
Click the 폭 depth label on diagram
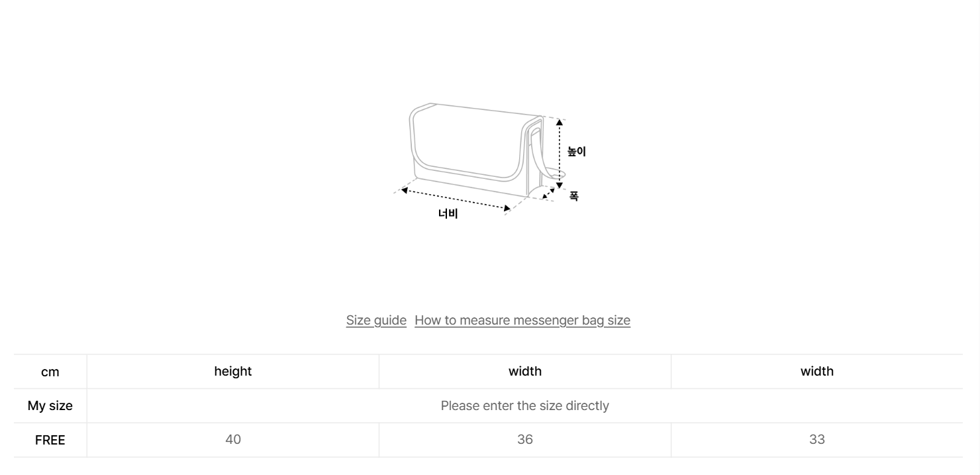click(x=574, y=196)
